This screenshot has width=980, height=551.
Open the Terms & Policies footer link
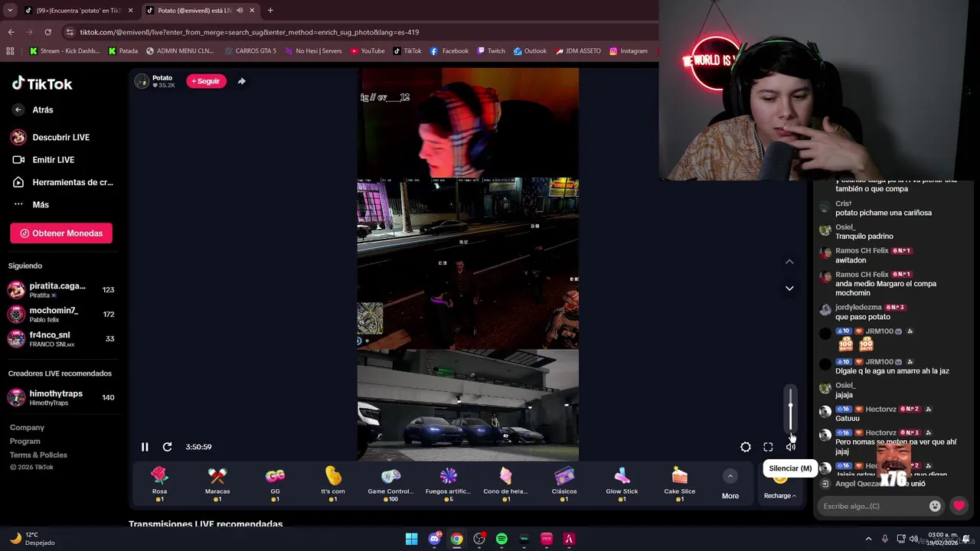coord(38,455)
